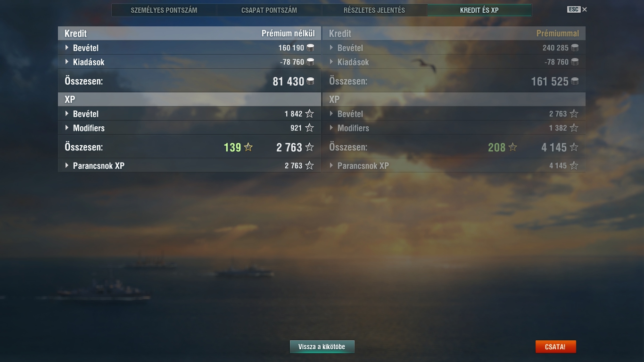Expand Bevétel row under Kredit without premium
Screen dimensions: 644x362
(190, 48)
